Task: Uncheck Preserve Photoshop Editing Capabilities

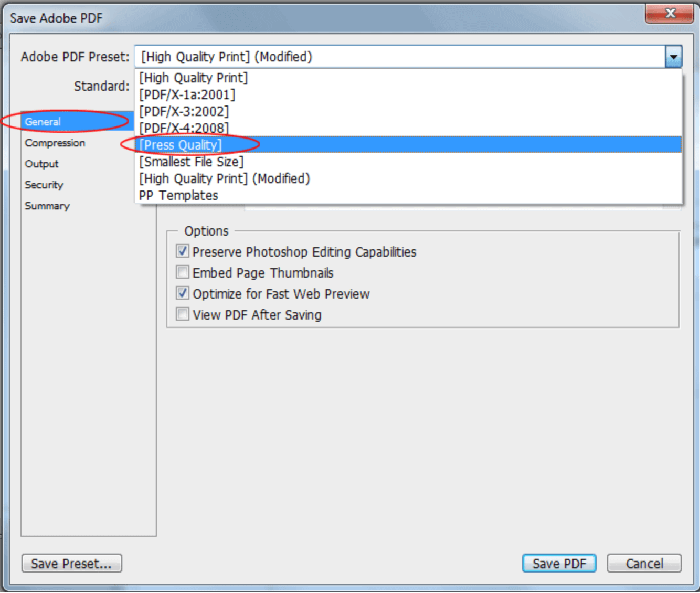Action: coord(182,251)
